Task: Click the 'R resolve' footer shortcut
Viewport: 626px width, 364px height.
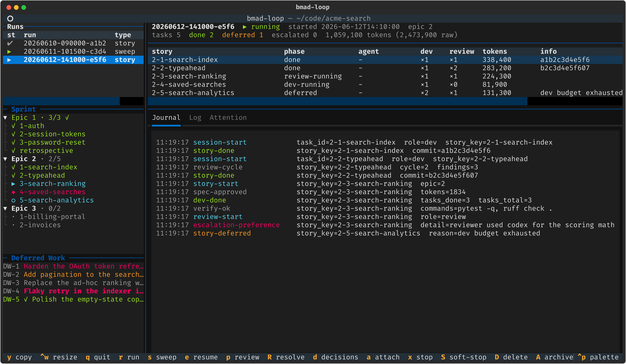Action: [x=286, y=357]
